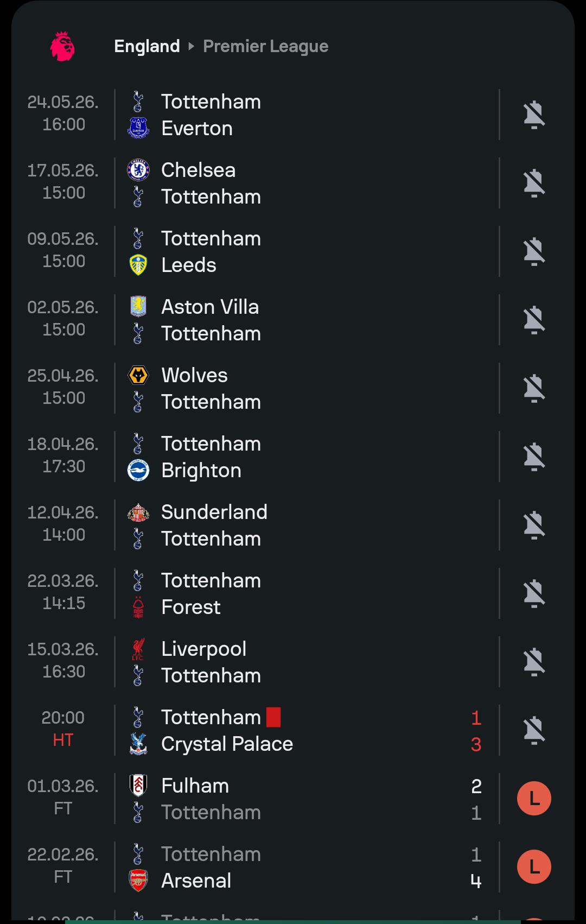Screen dimensions: 586x924
Task: Click the Chelsea club crest
Action: click(138, 170)
